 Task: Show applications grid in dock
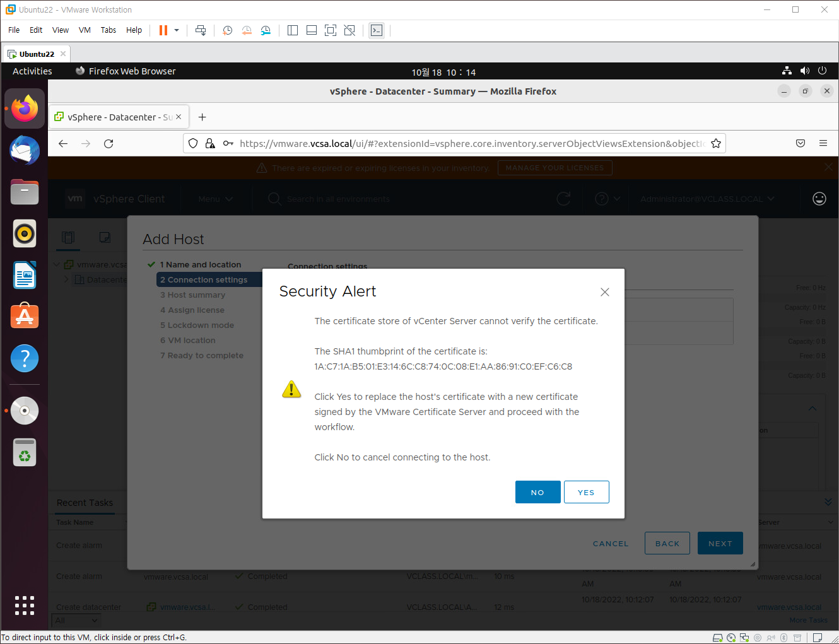tap(25, 605)
